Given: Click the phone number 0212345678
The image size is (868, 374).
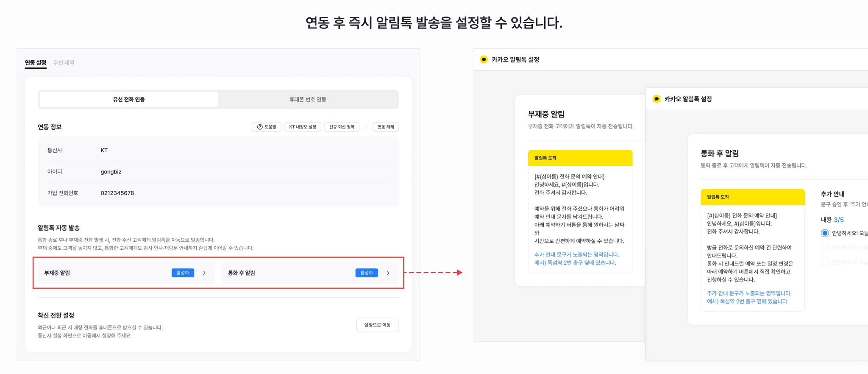Looking at the screenshot, I should [117, 193].
